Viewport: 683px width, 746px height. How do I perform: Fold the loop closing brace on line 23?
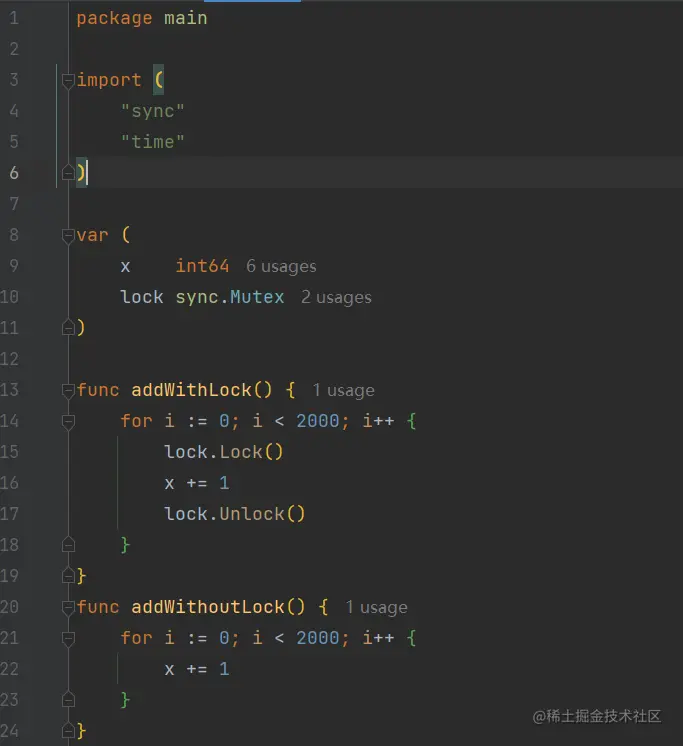coord(68,700)
